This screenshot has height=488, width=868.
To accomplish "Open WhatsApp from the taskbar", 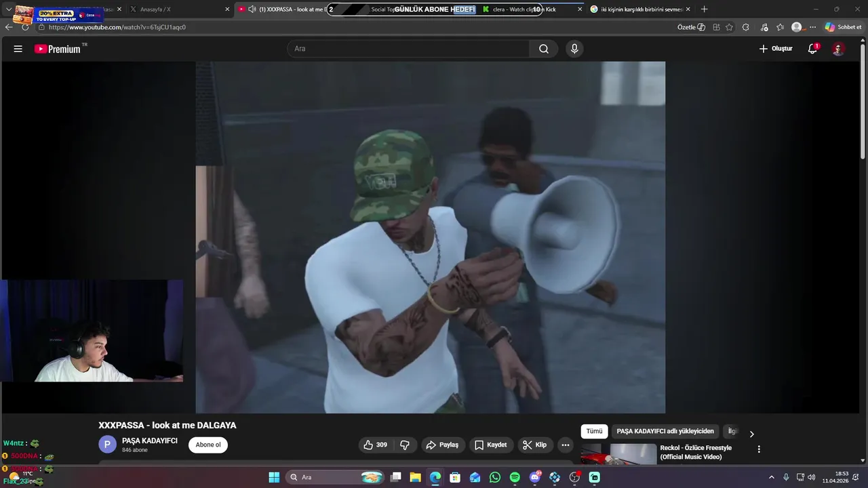I will tap(495, 477).
